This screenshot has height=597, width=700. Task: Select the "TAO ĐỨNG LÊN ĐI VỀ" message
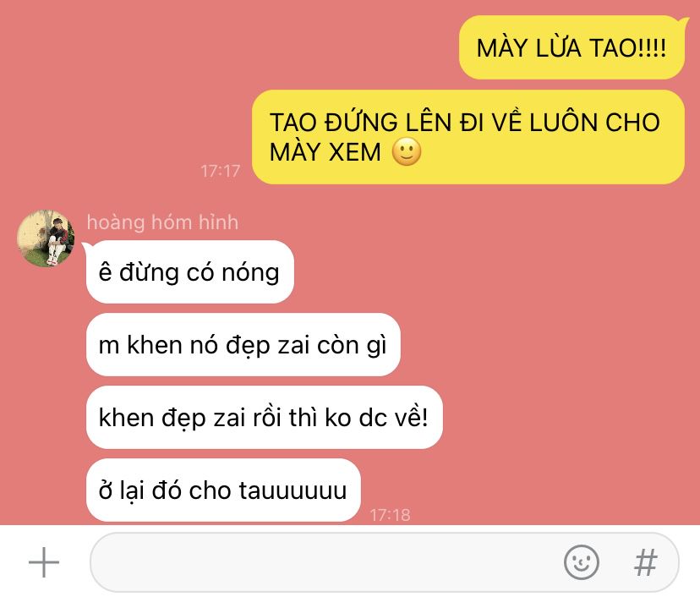point(468,137)
